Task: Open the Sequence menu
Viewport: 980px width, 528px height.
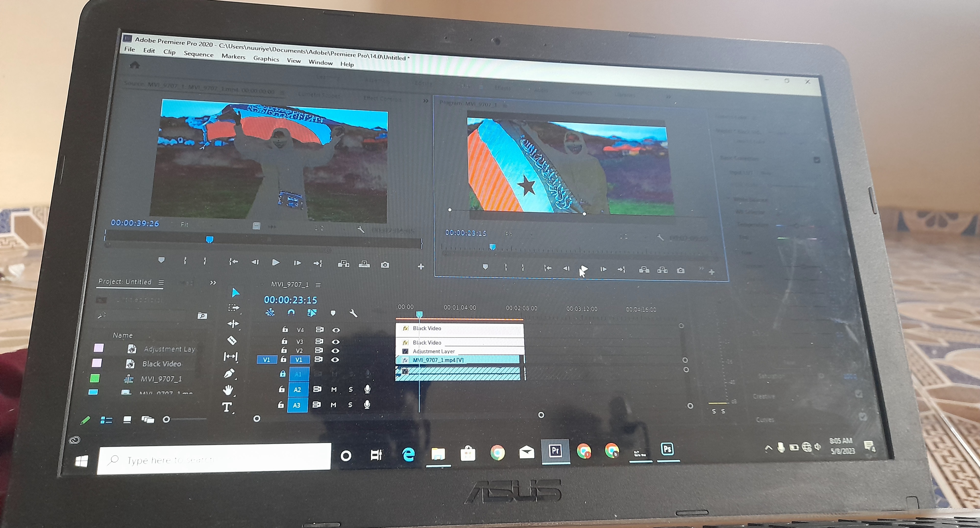Action: (199, 54)
